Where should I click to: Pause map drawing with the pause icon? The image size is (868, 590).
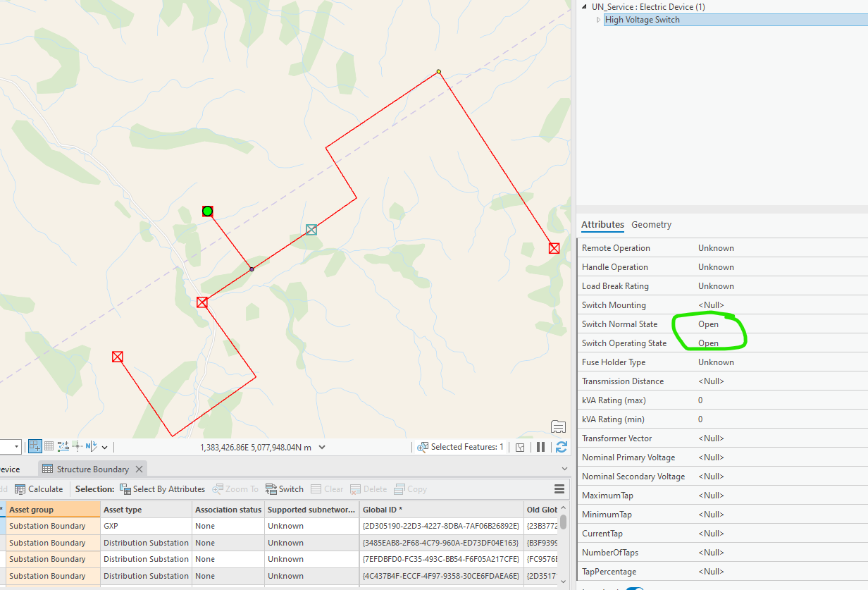point(541,447)
